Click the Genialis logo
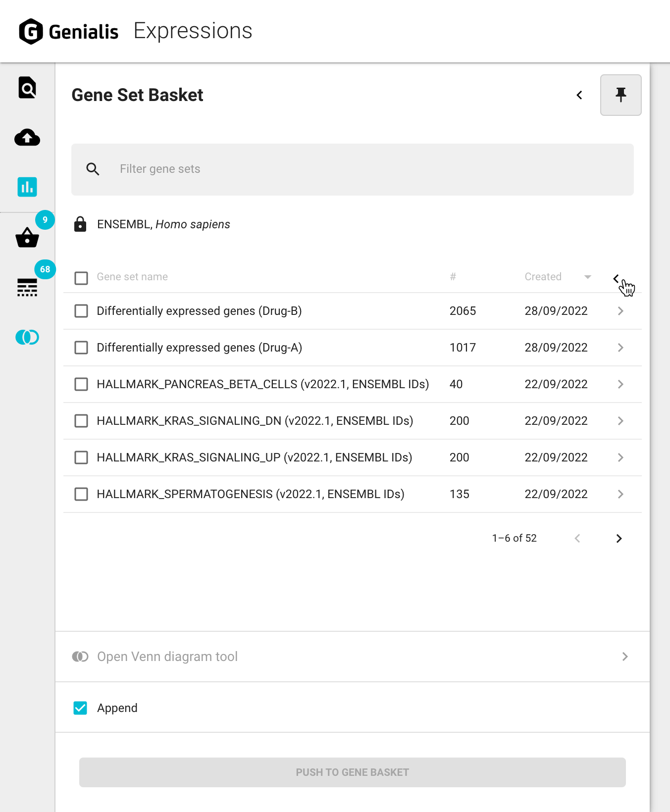 pos(69,32)
